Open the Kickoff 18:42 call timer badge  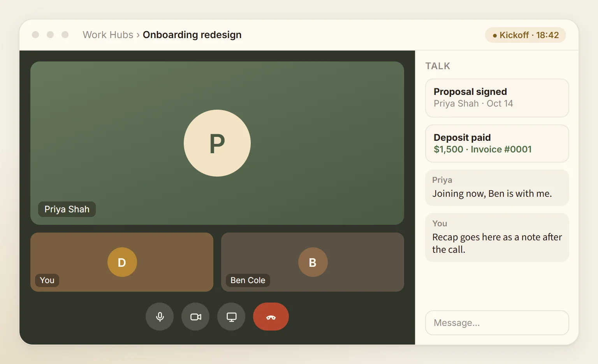[526, 35]
